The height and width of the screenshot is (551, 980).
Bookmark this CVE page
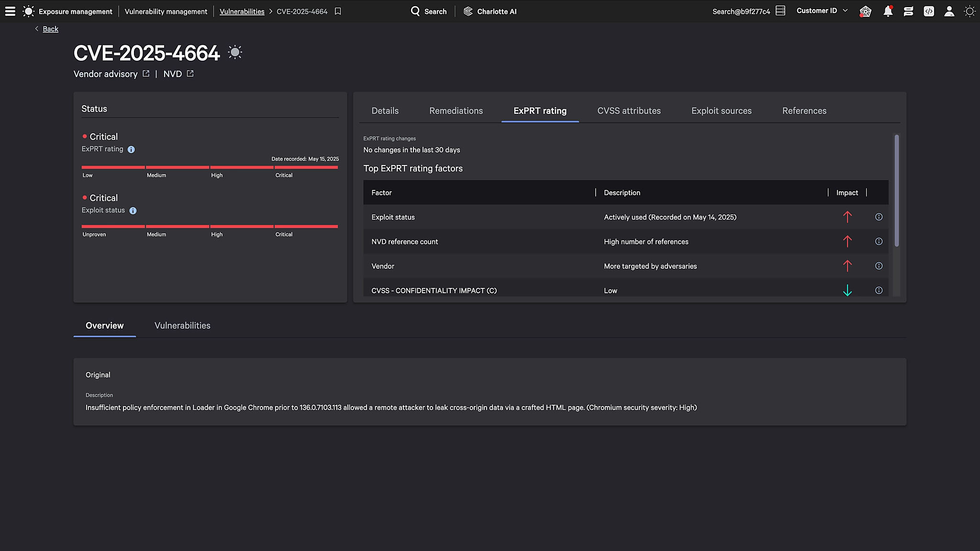point(338,11)
